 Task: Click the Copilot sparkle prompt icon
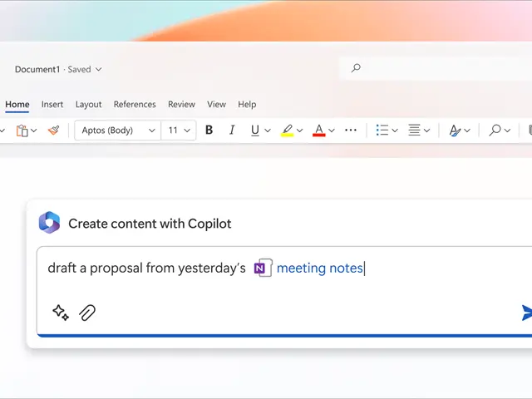coord(61,313)
